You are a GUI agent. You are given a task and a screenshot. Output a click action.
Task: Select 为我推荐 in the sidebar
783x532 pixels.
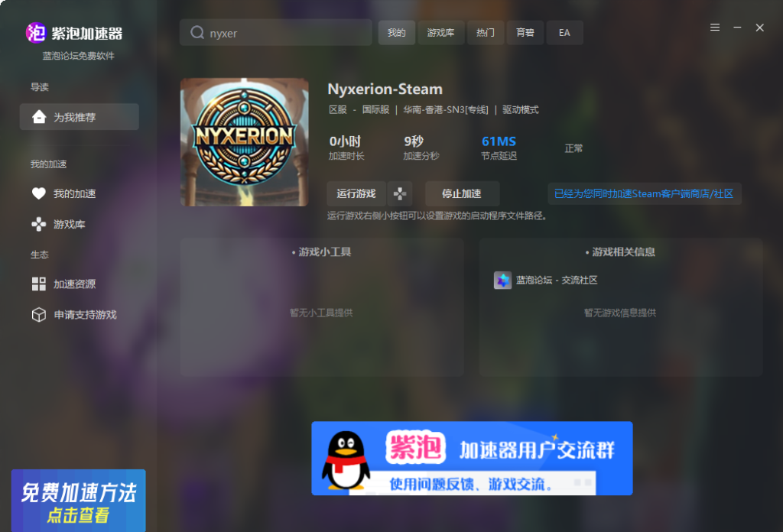coord(79,117)
